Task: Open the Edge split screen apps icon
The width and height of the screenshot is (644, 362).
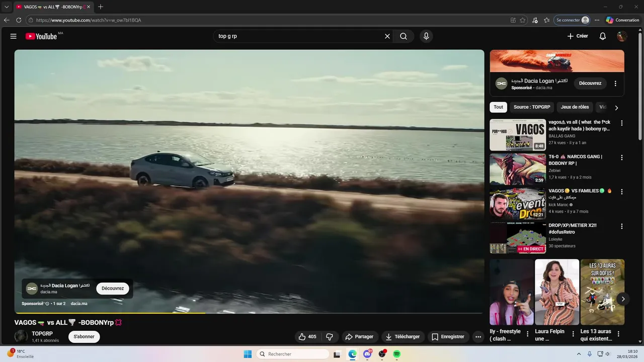Action: click(x=513, y=20)
